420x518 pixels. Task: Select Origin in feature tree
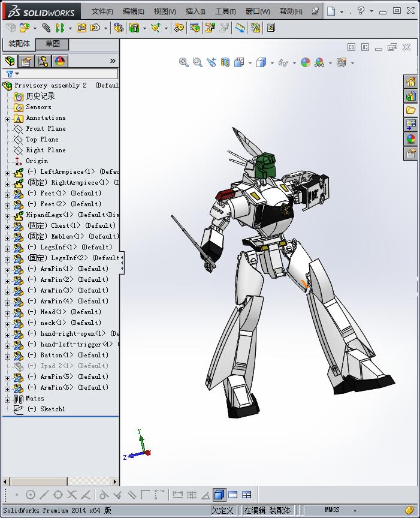pos(37,161)
